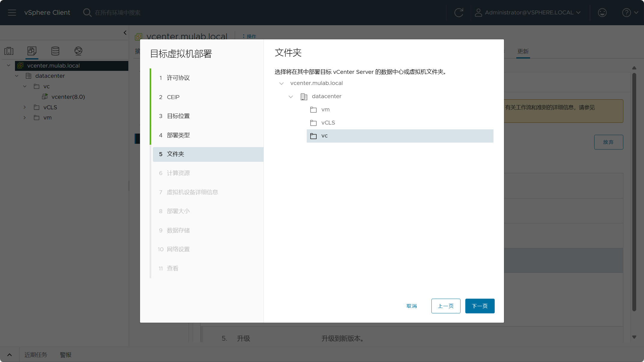
Task: Click 取消 to cancel the wizard
Action: tap(412, 306)
